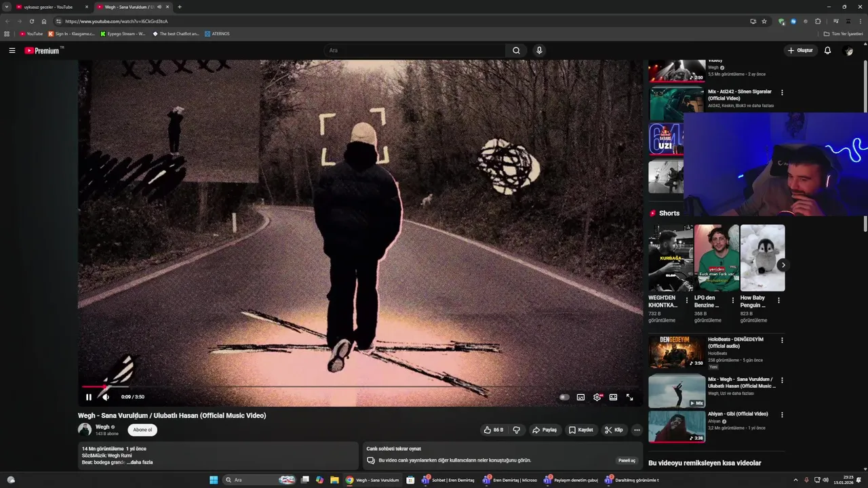The width and height of the screenshot is (868, 488).
Task: Open the Oluştur create menu
Action: (x=800, y=50)
